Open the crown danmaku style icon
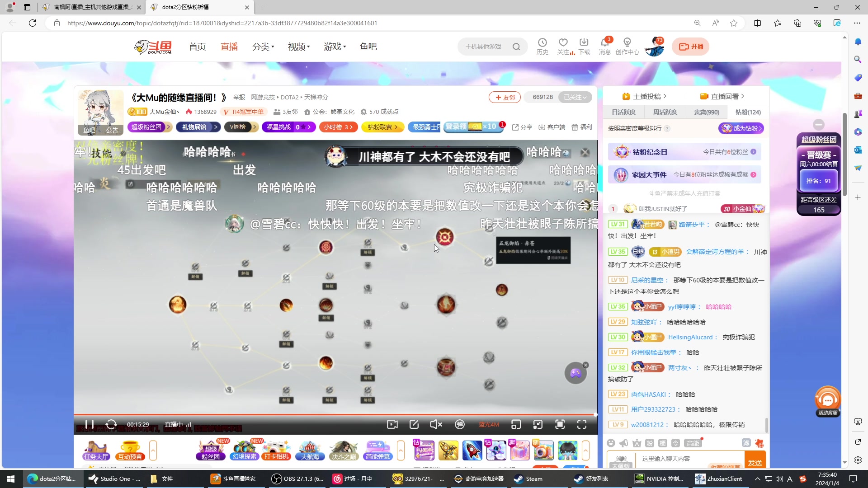The height and width of the screenshot is (488, 868). point(637,443)
